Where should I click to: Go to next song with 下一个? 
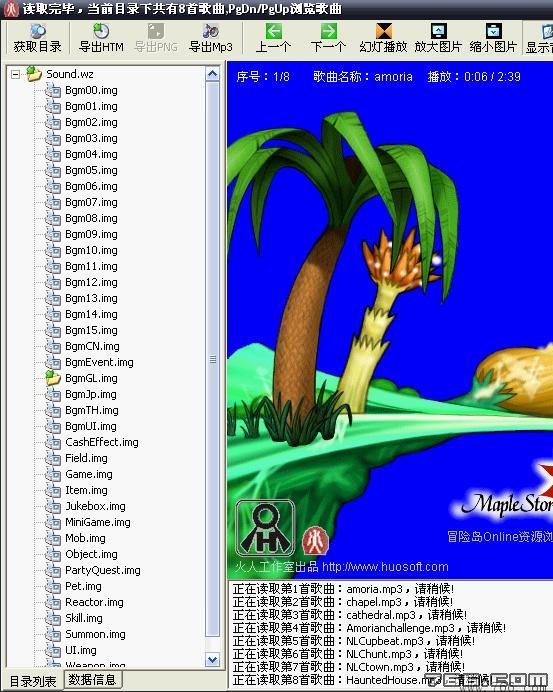click(328, 38)
